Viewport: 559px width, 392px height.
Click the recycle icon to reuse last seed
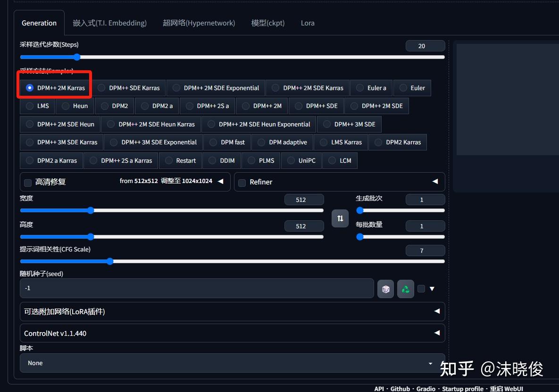(x=405, y=288)
